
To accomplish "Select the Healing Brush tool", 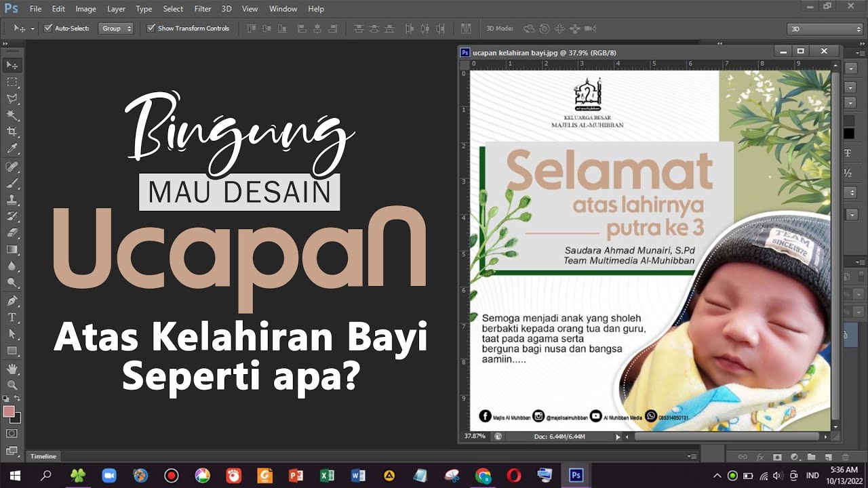I will tap(12, 167).
